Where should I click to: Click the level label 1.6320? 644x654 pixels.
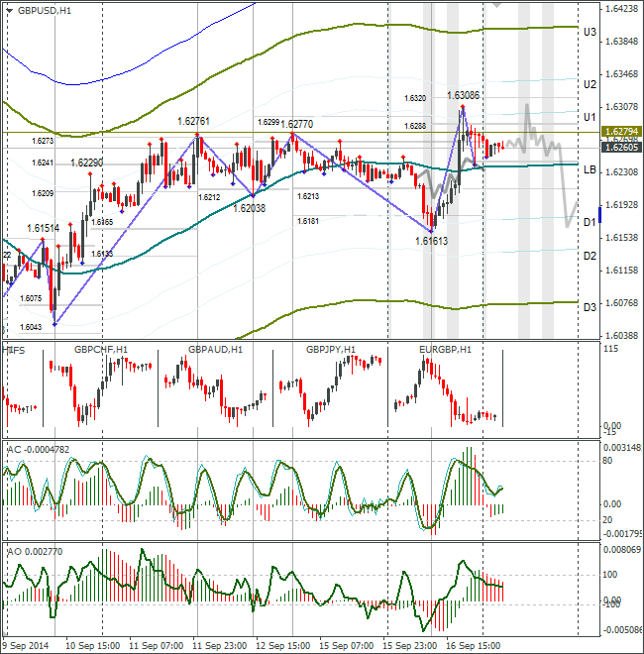point(415,98)
